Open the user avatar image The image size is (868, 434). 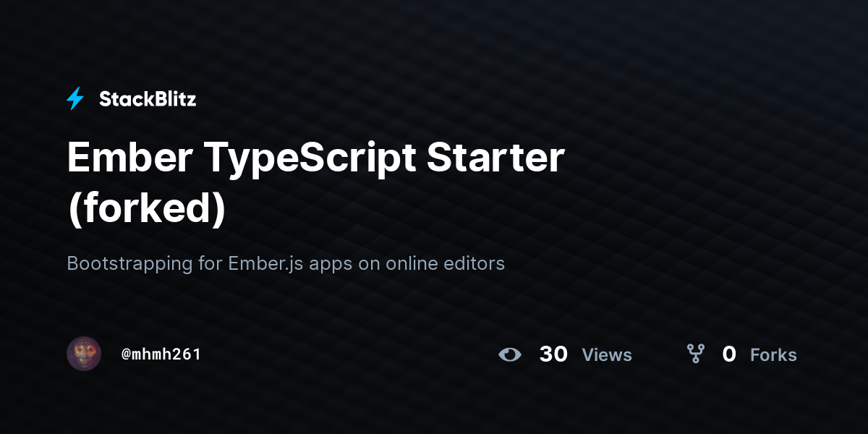click(84, 354)
